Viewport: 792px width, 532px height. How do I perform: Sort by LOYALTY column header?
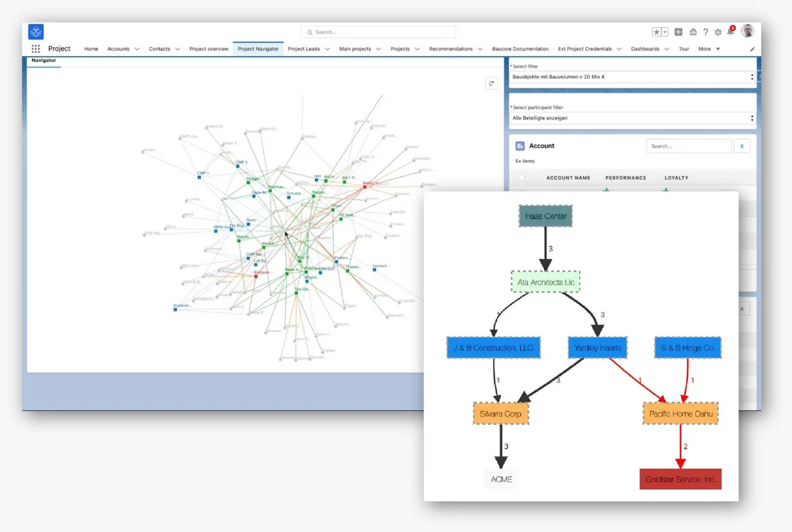coord(676,178)
